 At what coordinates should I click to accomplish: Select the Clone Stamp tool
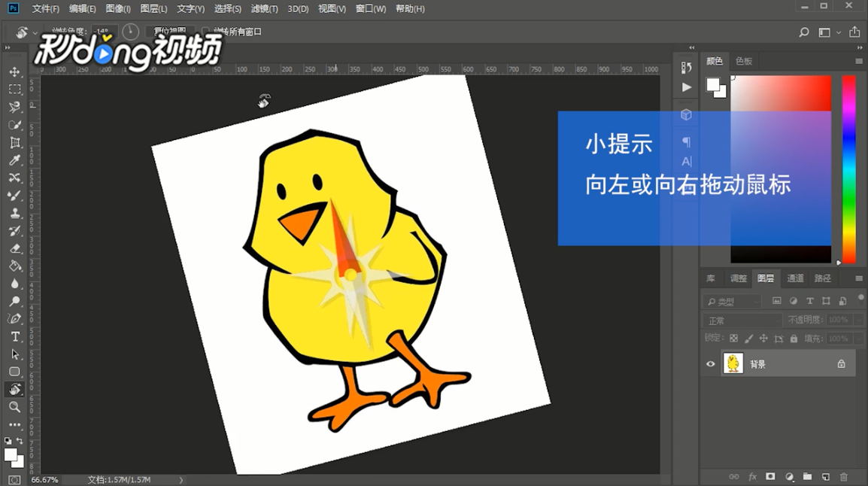[x=15, y=214]
